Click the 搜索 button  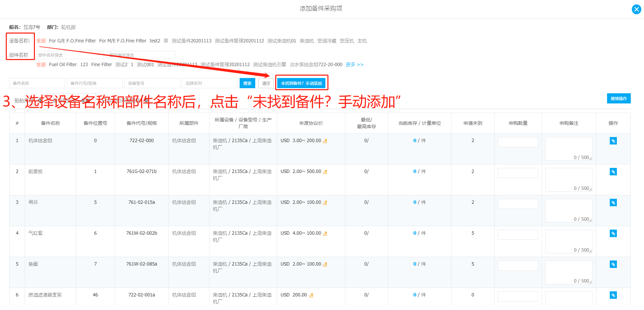247,83
